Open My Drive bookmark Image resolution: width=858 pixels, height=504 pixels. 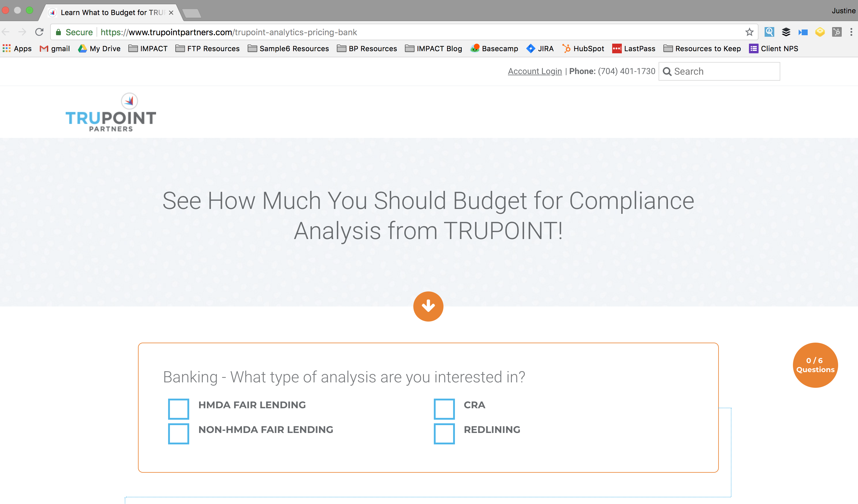point(99,49)
